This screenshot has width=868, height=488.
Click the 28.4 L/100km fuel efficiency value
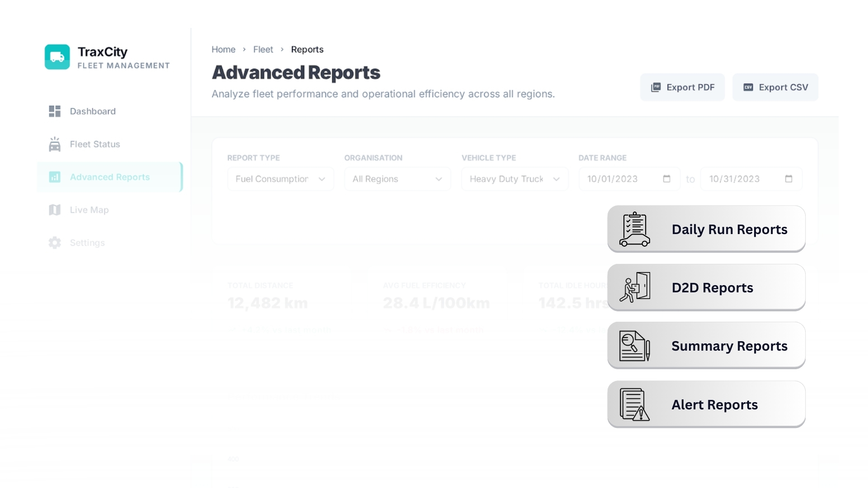(436, 303)
